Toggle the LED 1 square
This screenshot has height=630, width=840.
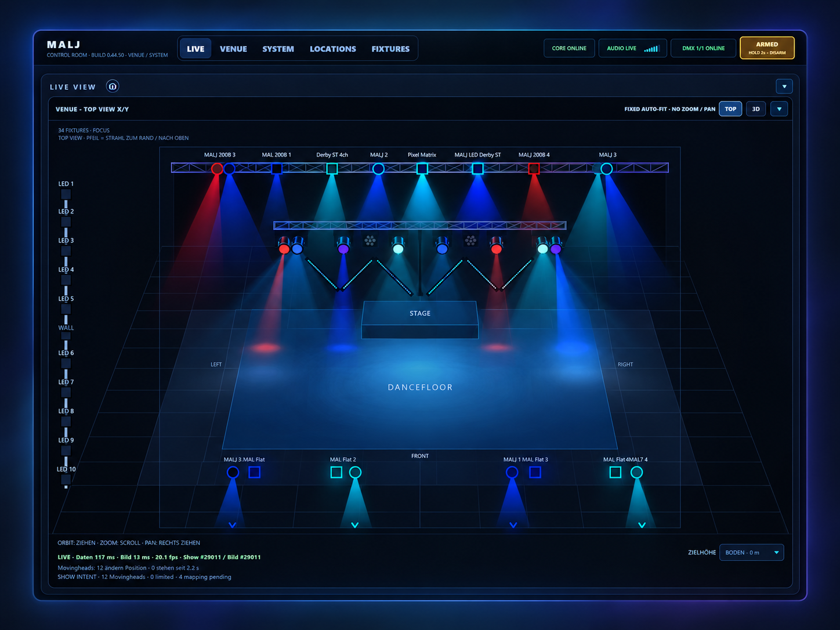(x=66, y=194)
